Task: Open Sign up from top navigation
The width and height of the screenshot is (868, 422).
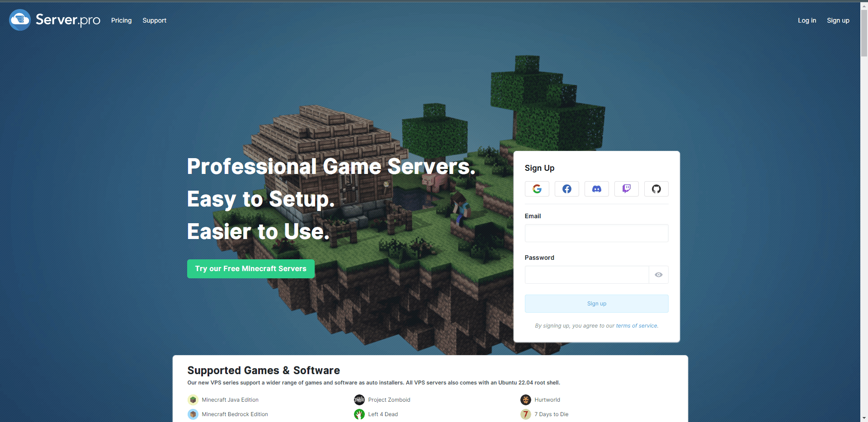Action: [x=838, y=20]
